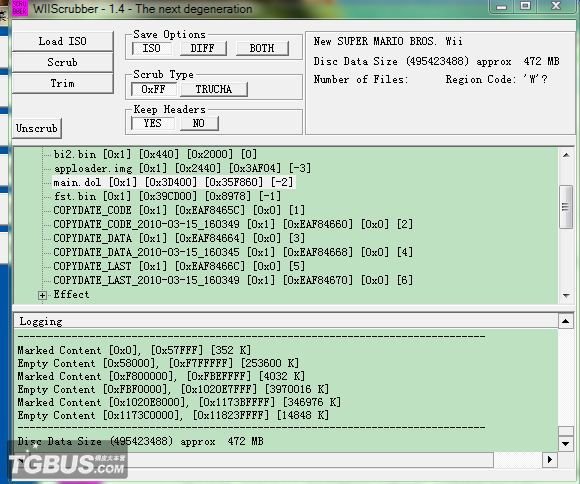Close the WIIScrubber window
The image size is (580, 484).
(556, 6)
